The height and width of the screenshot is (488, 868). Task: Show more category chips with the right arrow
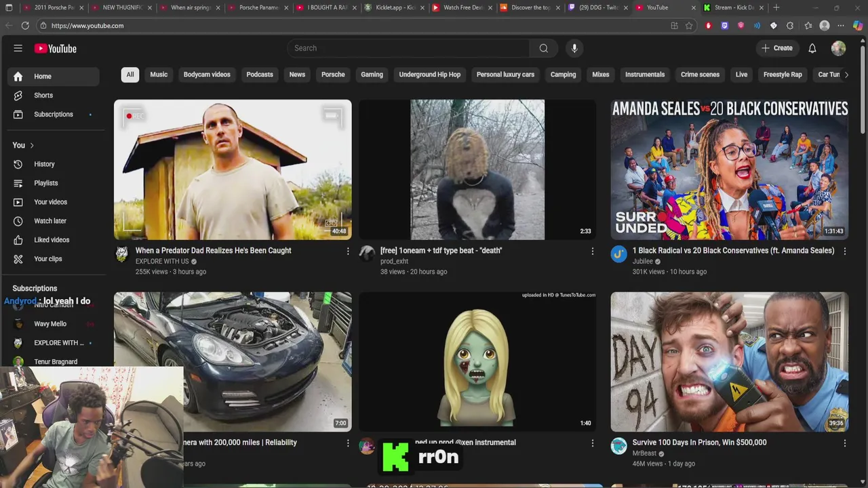point(846,75)
